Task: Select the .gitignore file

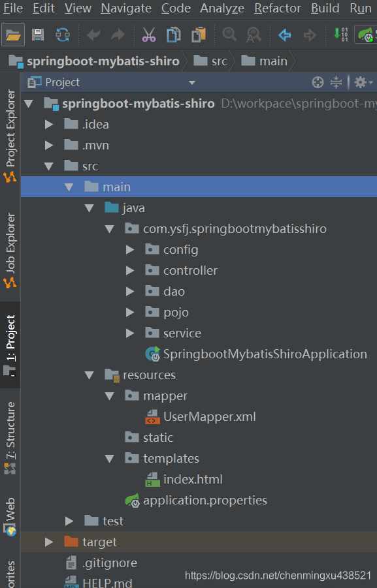Action: point(101,563)
